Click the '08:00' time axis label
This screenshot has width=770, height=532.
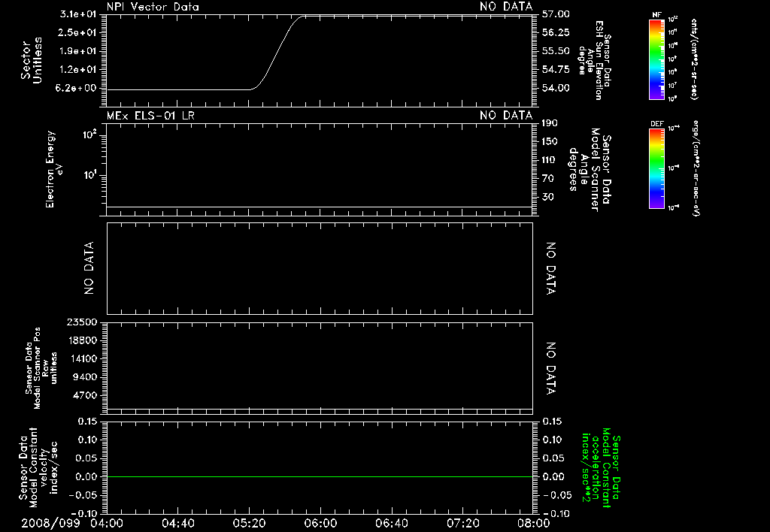pyautogui.click(x=533, y=523)
